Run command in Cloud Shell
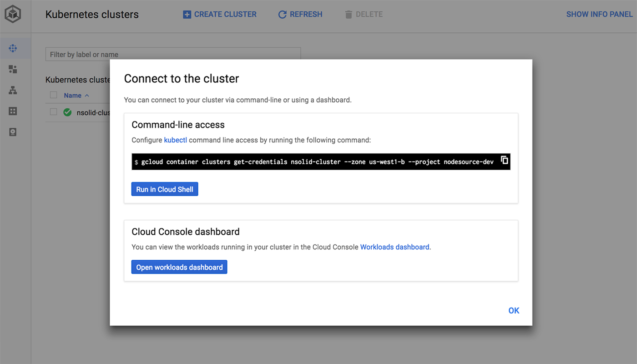The height and width of the screenshot is (364, 637). pos(165,189)
